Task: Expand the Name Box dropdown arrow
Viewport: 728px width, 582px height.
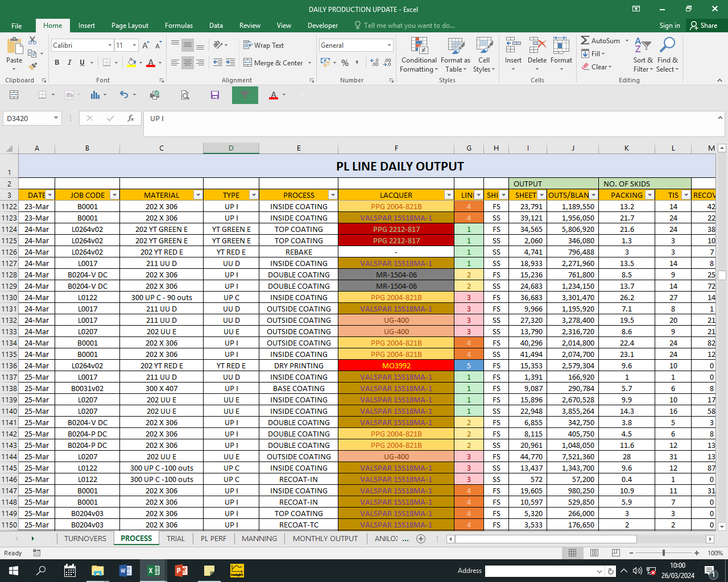Action: [56, 118]
